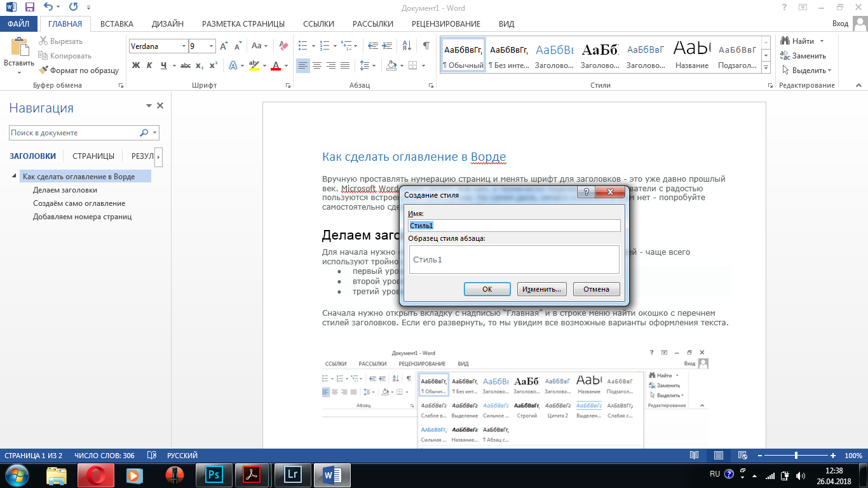Click the Clear All Formatting eraser icon
868x488 pixels.
[x=284, y=46]
